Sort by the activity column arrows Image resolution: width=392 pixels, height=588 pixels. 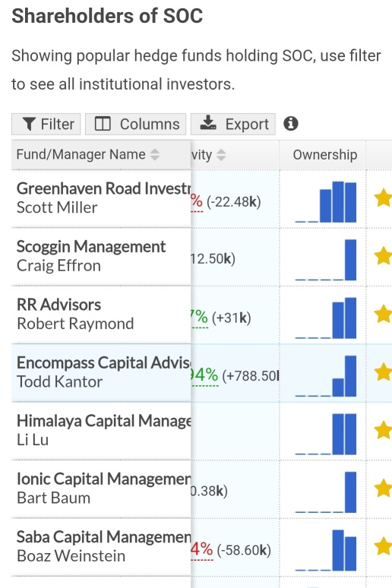click(221, 155)
